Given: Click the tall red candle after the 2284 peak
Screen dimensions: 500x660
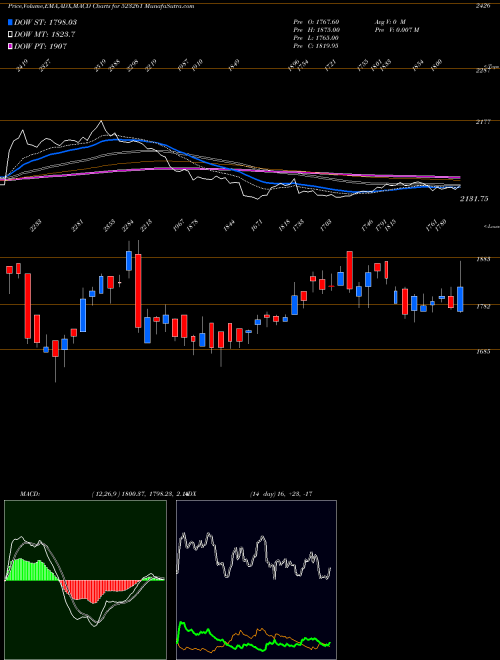Looking at the screenshot, I should (138, 291).
